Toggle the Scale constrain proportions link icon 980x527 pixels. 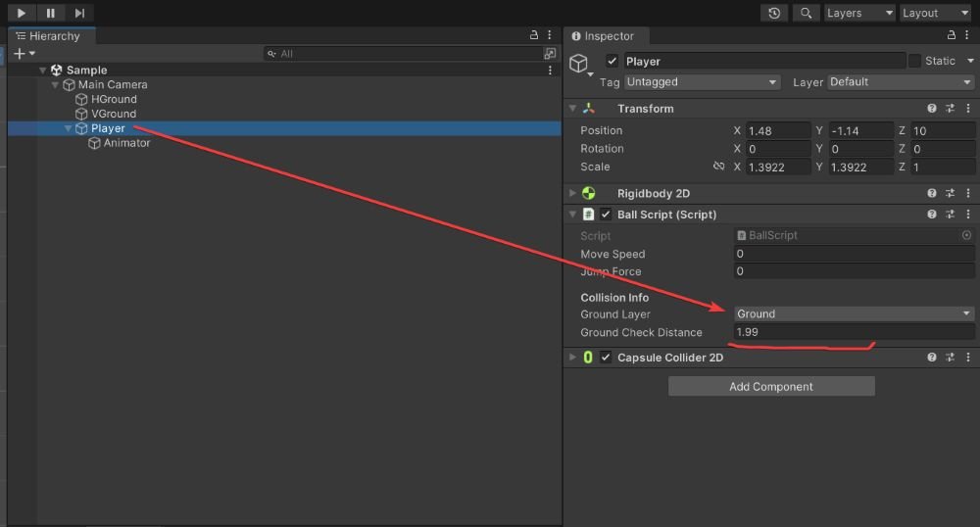pos(718,167)
